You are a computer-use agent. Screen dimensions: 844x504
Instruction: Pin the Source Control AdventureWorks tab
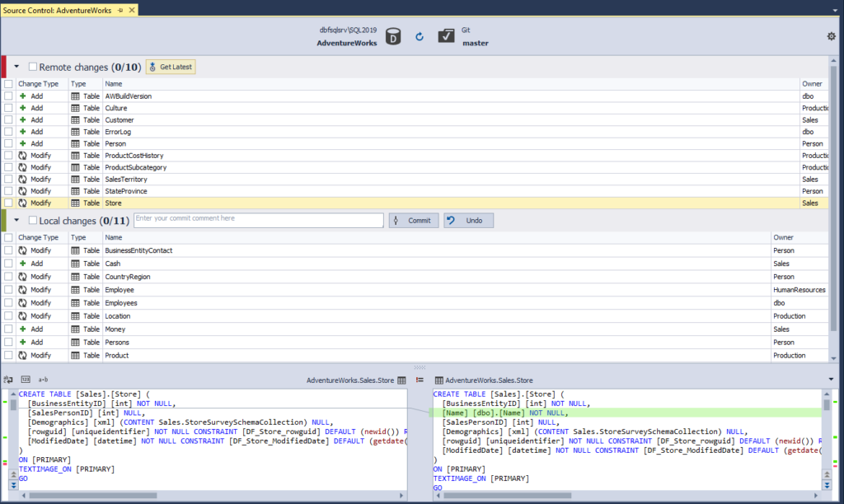coord(120,10)
